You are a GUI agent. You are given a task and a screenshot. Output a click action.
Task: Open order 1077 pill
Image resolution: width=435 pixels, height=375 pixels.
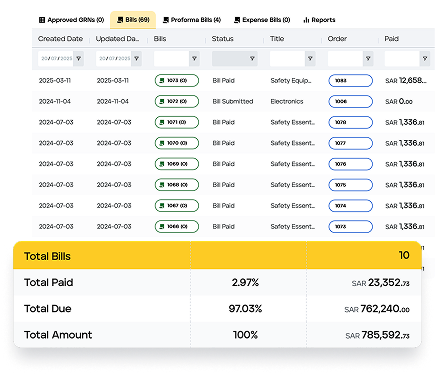pos(351,143)
